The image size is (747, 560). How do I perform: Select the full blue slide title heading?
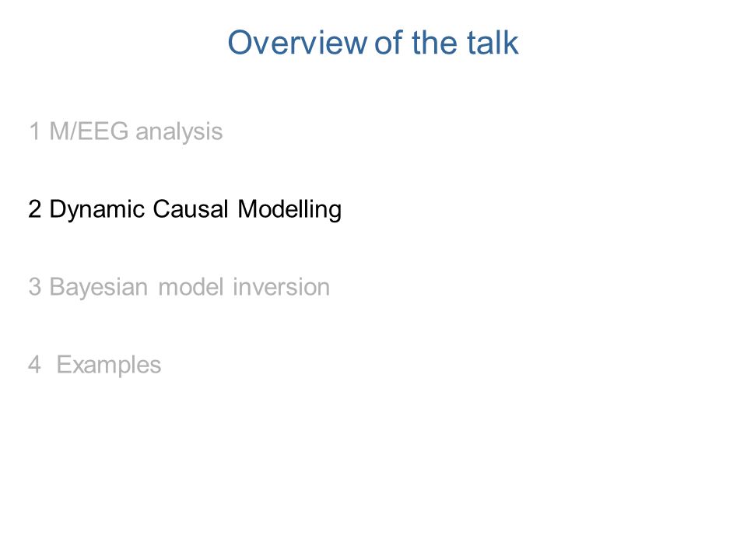coord(373,43)
